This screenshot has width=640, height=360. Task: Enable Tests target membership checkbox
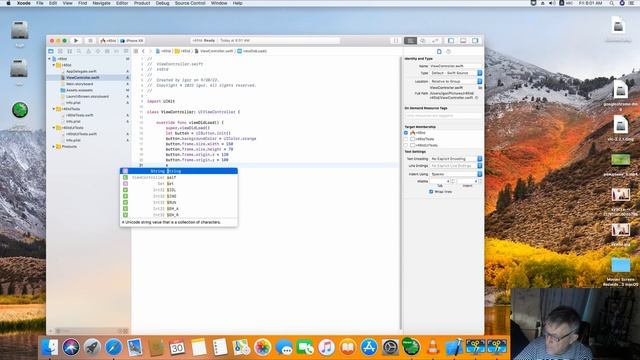(406, 139)
